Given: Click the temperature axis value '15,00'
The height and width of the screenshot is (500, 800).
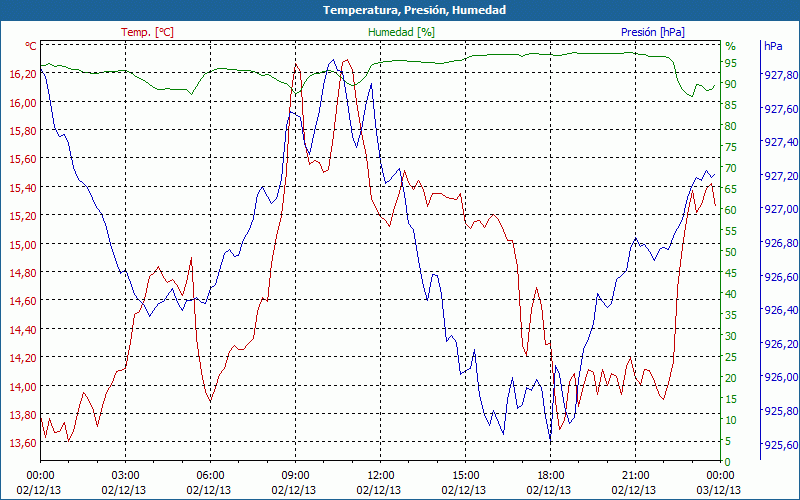Looking at the screenshot, I should [23, 244].
